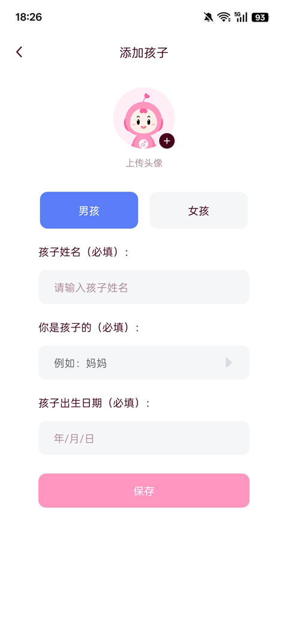The height and width of the screenshot is (644, 288).
Task: Tap the 你是孩子的（必填） label
Action: (x=89, y=328)
